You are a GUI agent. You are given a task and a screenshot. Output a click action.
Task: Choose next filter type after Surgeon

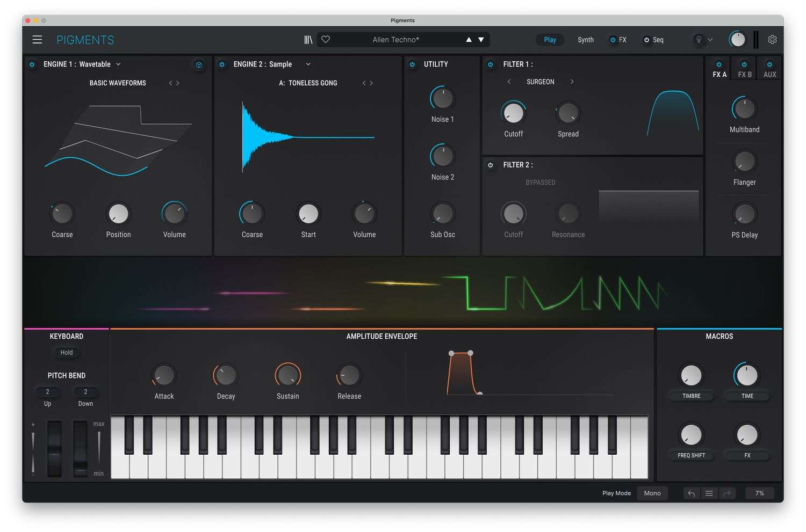point(572,82)
